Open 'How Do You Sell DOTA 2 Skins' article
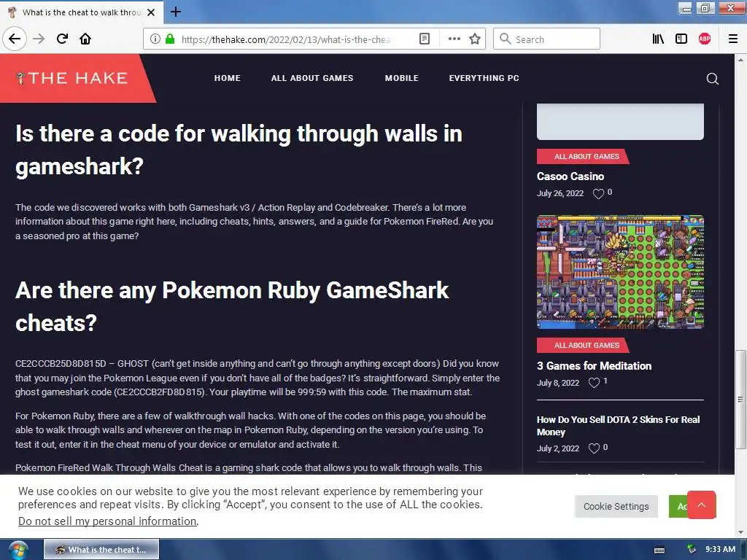 pos(618,426)
